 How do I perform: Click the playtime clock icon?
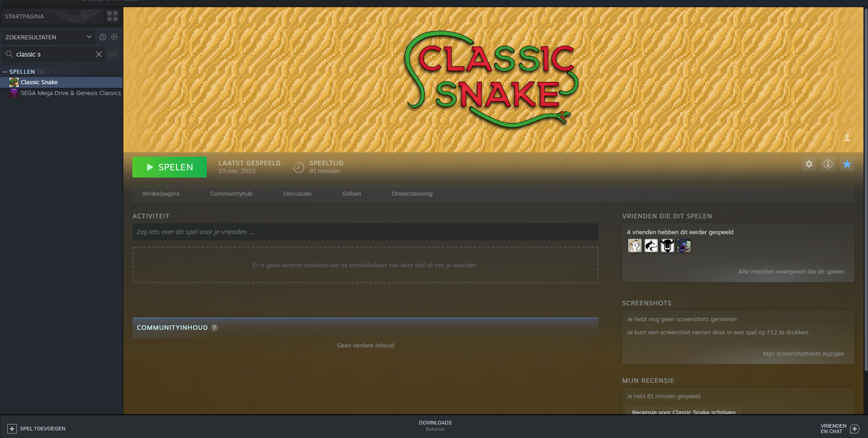coord(298,168)
